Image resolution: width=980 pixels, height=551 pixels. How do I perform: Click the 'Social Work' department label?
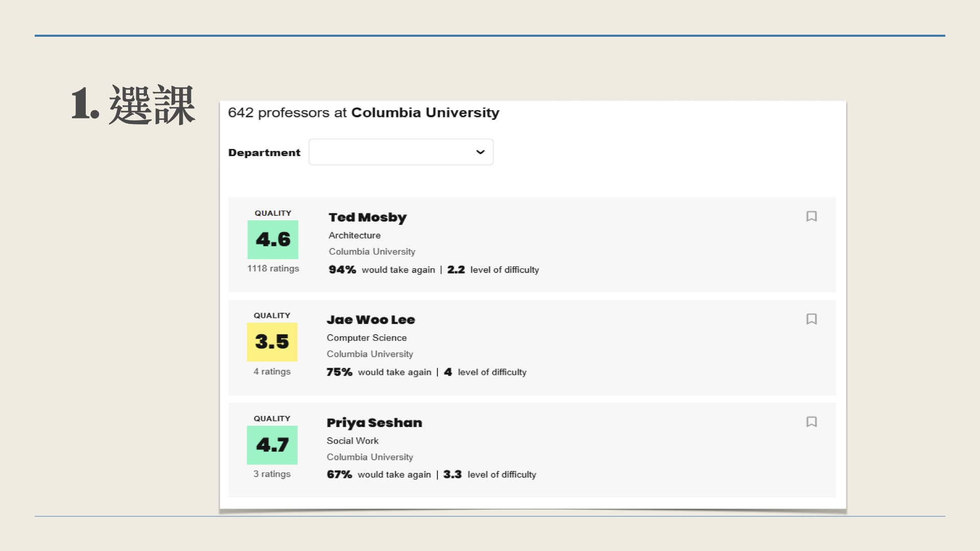coord(353,441)
